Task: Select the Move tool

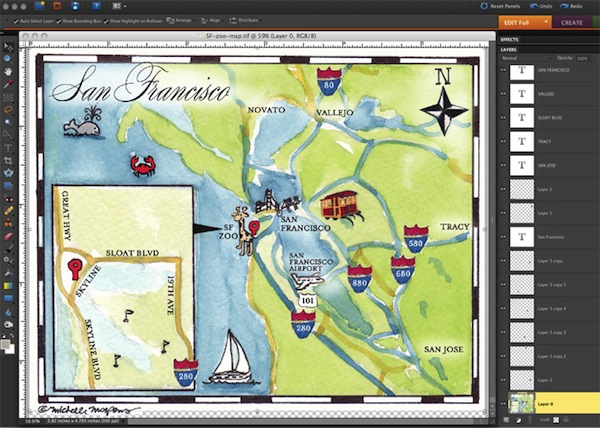Action: tap(9, 47)
